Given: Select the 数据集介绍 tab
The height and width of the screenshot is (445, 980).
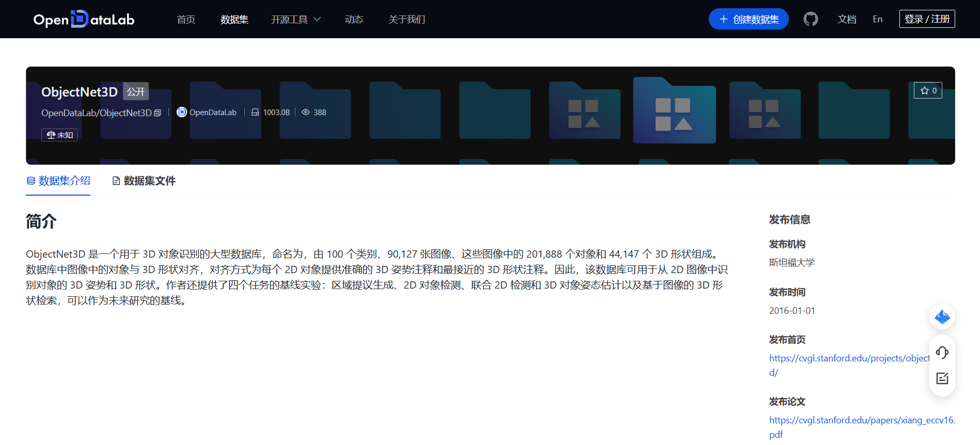Looking at the screenshot, I should [58, 181].
